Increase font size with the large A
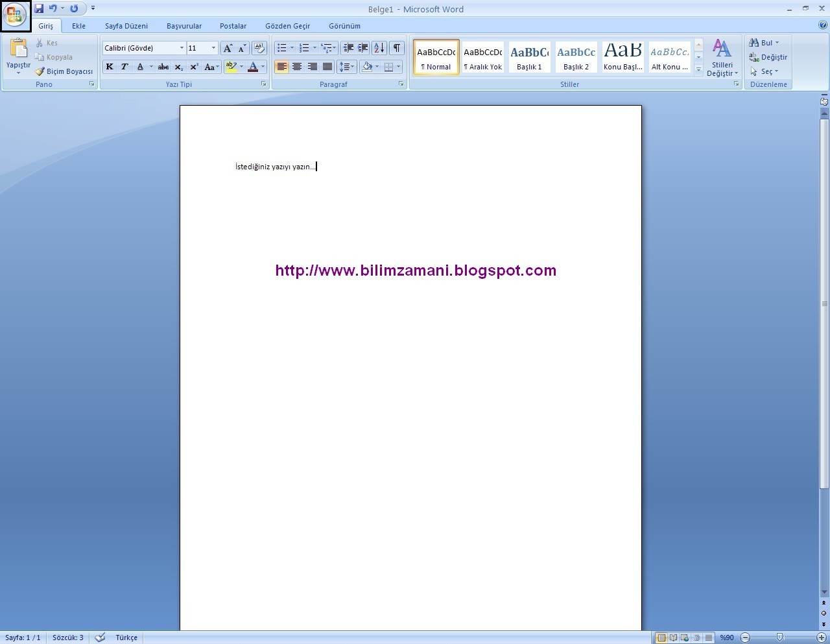 coord(228,48)
